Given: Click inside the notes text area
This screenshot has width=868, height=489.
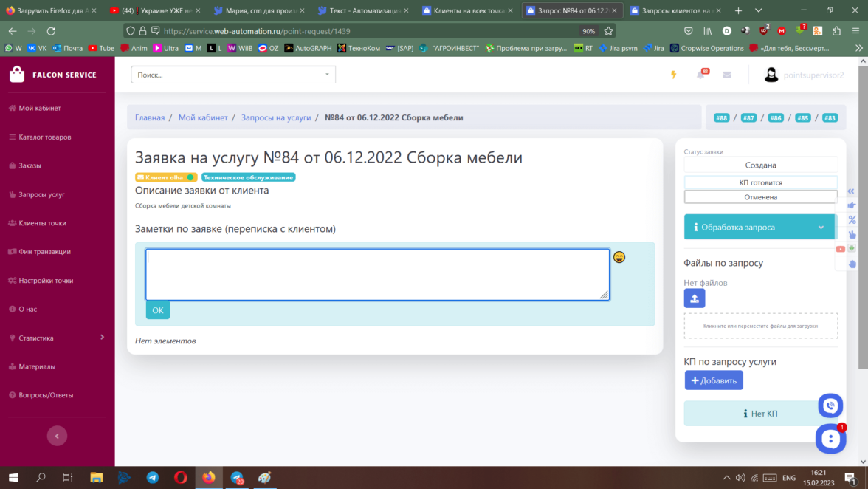Looking at the screenshot, I should [377, 274].
